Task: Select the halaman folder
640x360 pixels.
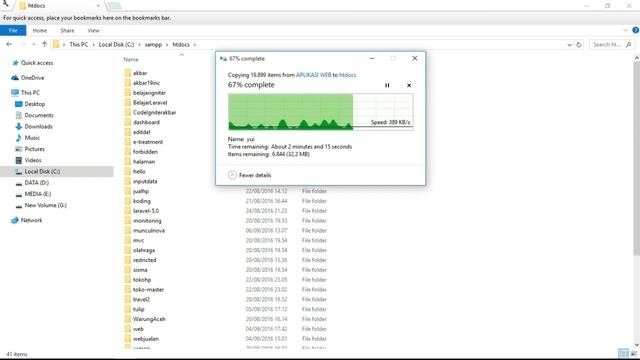Action: pos(140,162)
